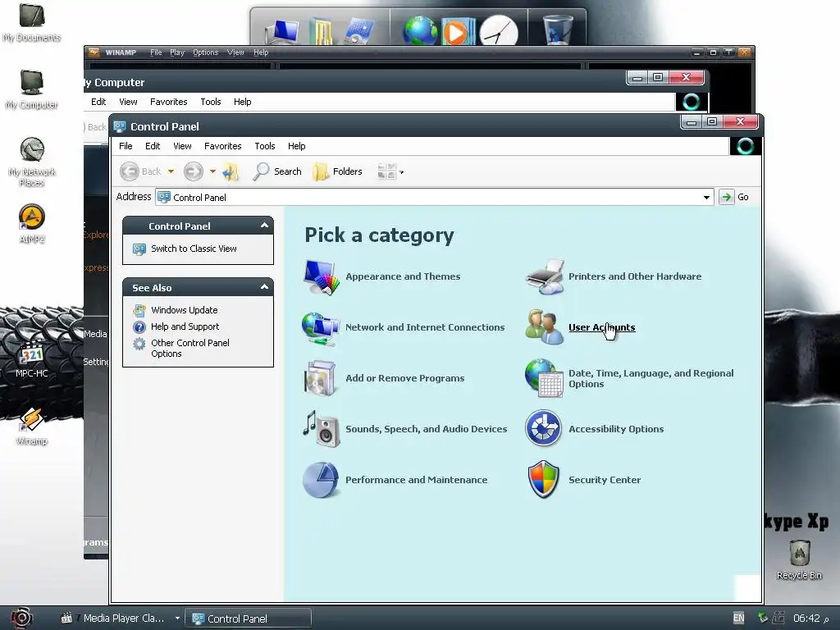Image resolution: width=840 pixels, height=630 pixels.
Task: Click the Recycle Bin desktop icon
Action: (799, 559)
